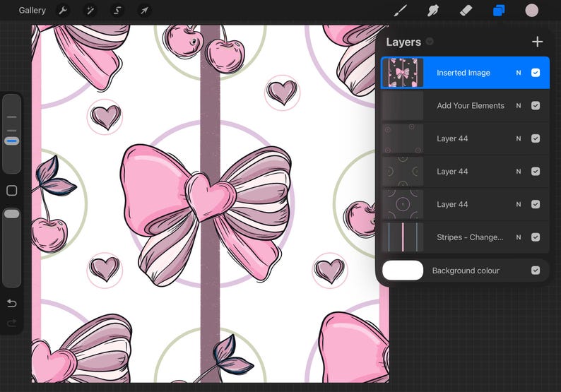Activate the Selection tool (S ribbon icon)
The image size is (561, 392).
117,11
